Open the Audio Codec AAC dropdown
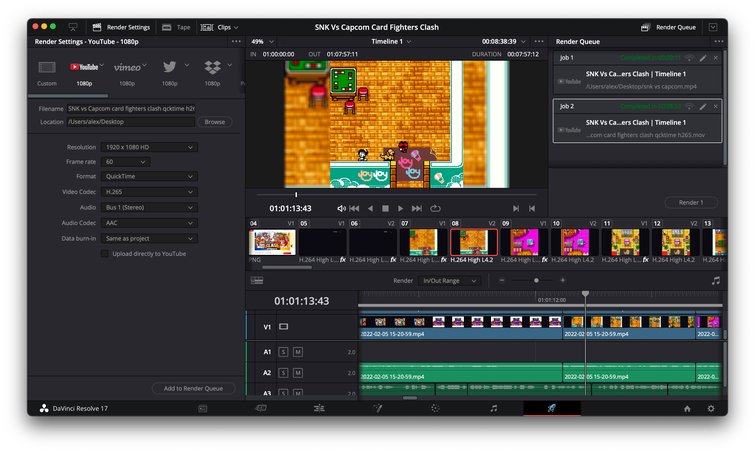755x452 pixels. (x=149, y=223)
